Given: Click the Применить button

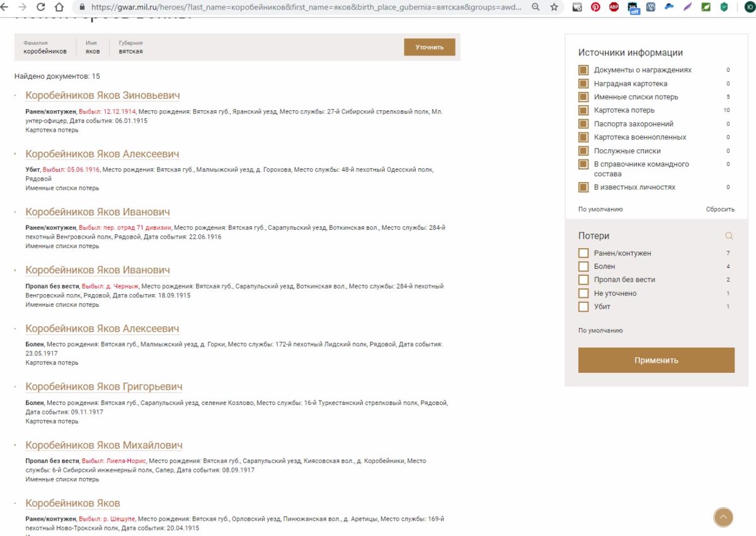Looking at the screenshot, I should point(656,360).
